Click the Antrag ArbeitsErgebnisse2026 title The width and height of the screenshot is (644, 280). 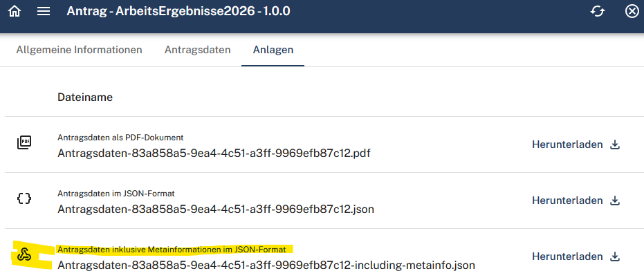(x=178, y=11)
